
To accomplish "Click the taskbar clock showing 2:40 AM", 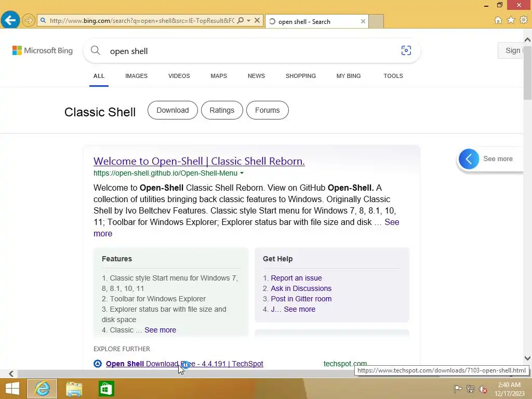I will tap(509, 389).
